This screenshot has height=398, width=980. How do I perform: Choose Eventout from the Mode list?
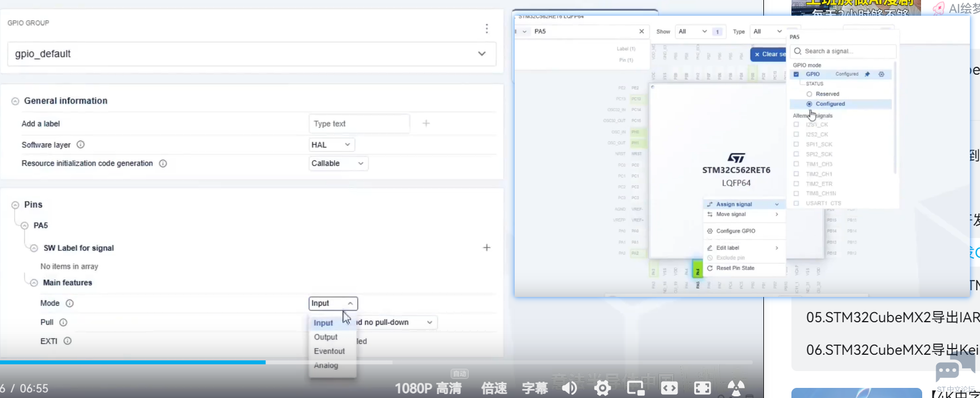click(x=329, y=351)
